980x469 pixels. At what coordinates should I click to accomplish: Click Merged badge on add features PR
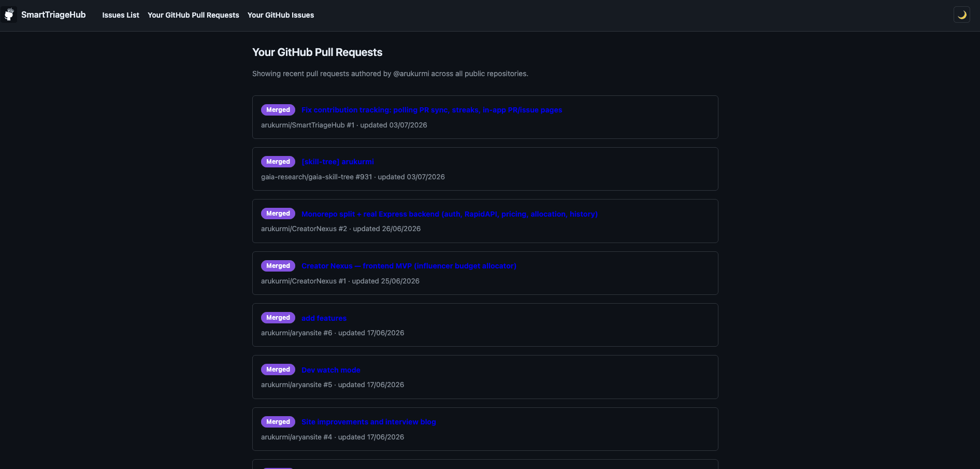(278, 318)
